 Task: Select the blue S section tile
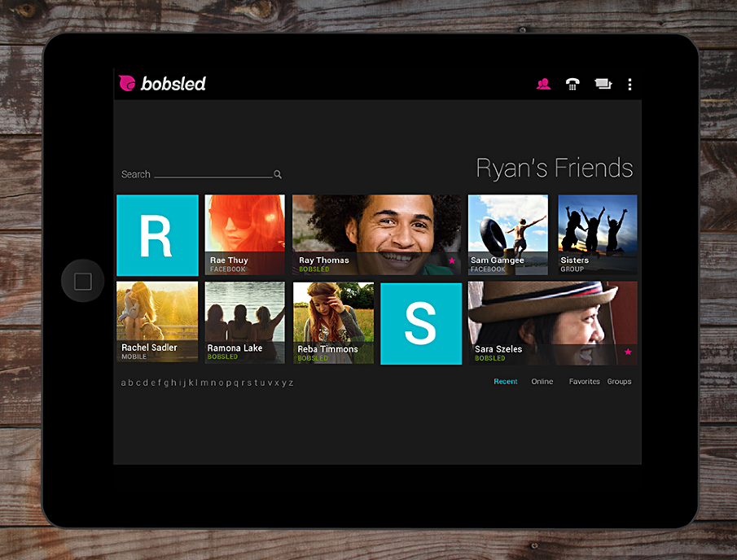[x=421, y=324]
